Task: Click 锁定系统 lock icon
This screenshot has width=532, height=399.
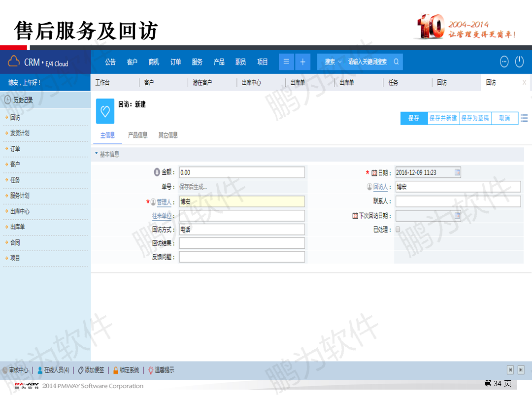Action: coord(116,370)
